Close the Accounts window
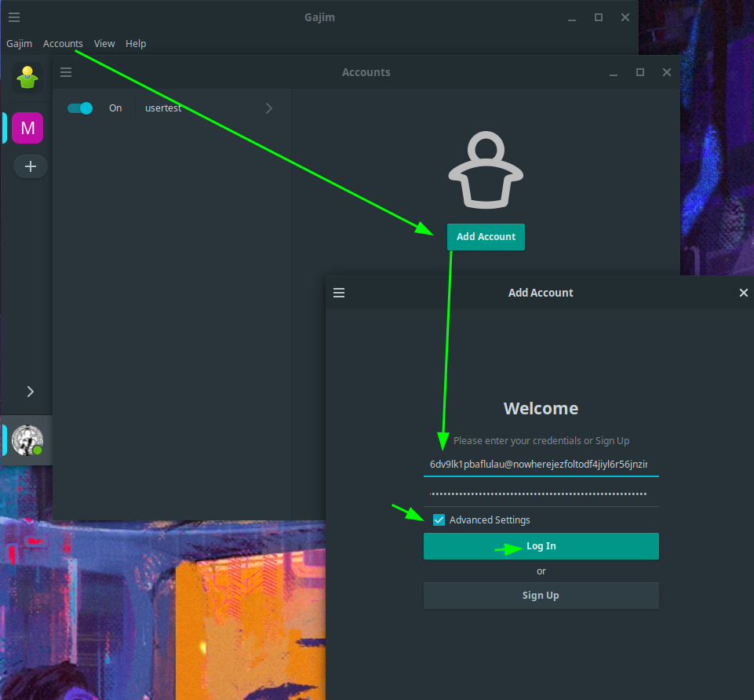 coord(666,72)
